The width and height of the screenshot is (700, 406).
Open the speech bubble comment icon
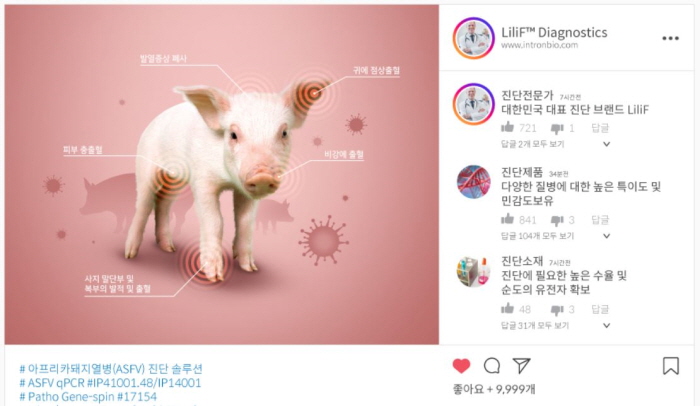(492, 366)
